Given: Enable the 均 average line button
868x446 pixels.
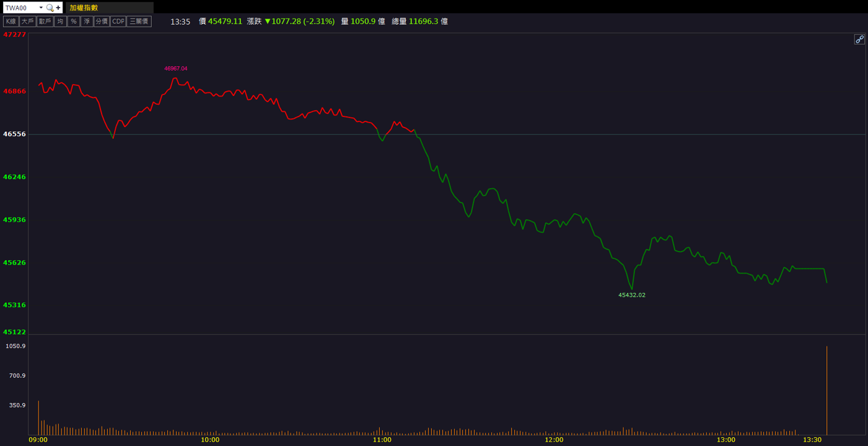Looking at the screenshot, I should [60, 21].
